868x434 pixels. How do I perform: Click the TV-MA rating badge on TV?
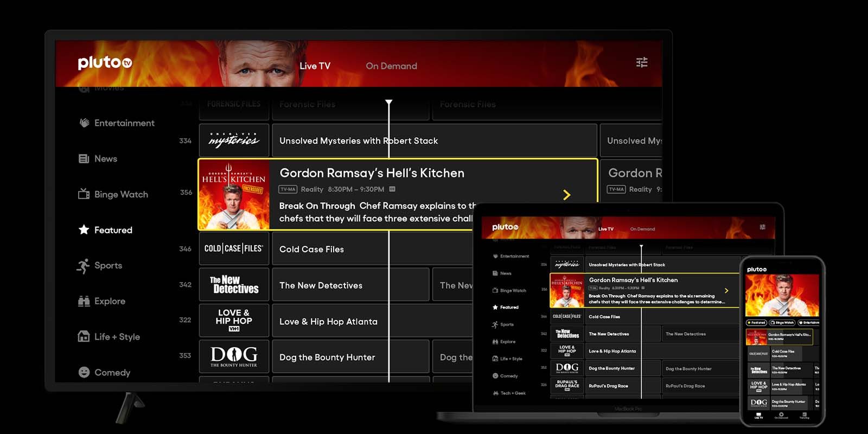pyautogui.click(x=288, y=189)
